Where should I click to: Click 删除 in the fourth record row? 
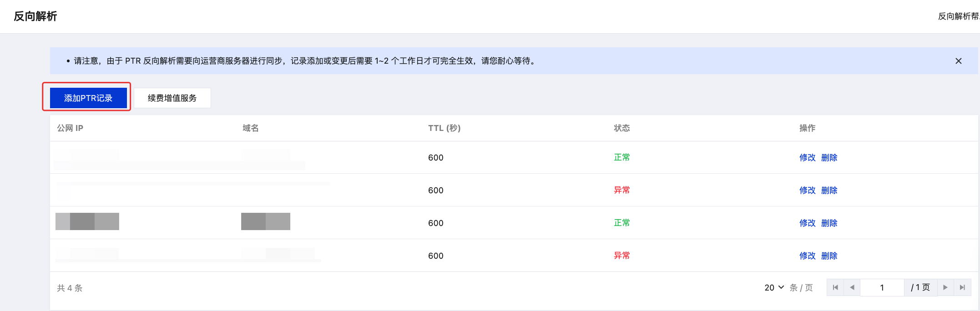coord(829,256)
